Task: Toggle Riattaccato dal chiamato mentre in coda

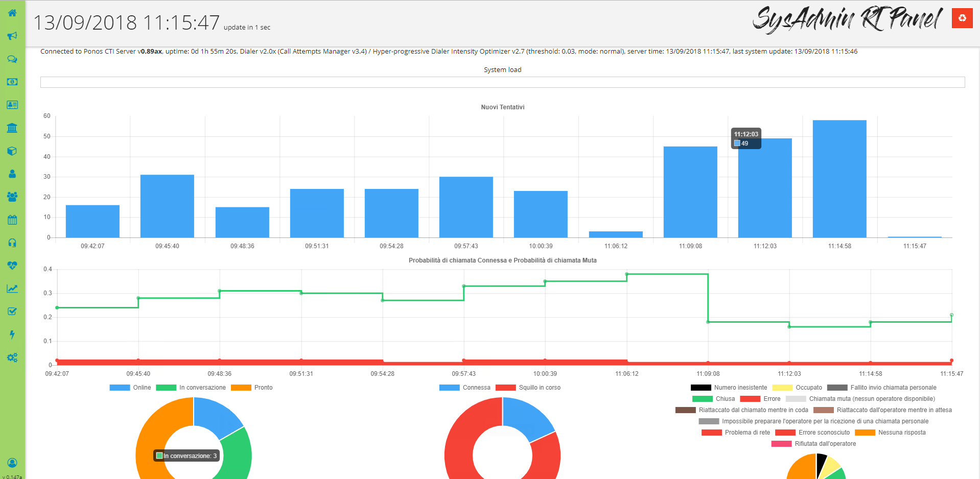Action: coord(742,410)
